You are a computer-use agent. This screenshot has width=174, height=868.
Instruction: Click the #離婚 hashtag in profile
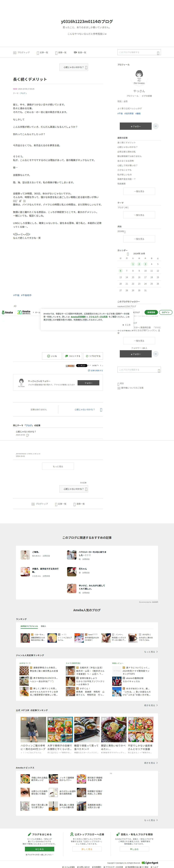(138, 114)
